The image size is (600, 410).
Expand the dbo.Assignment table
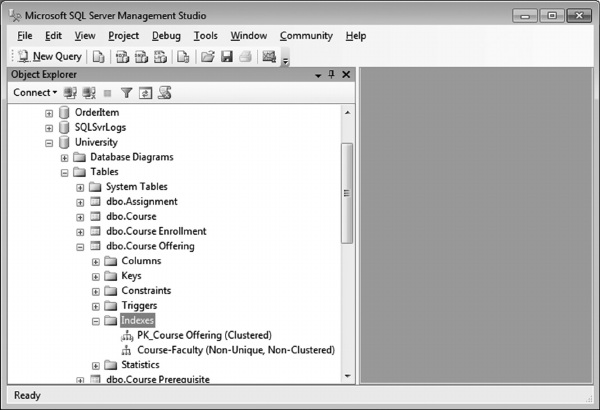pyautogui.click(x=80, y=203)
